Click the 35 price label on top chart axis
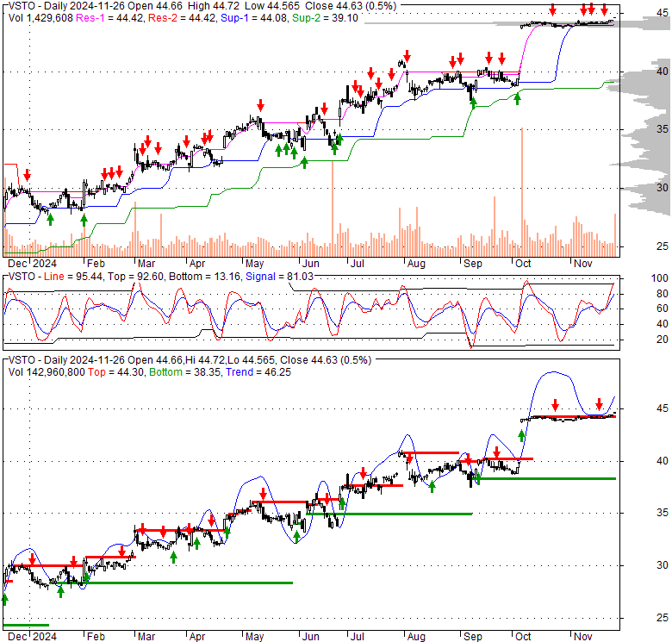Image resolution: width=672 pixels, height=642 pixels. click(x=663, y=129)
